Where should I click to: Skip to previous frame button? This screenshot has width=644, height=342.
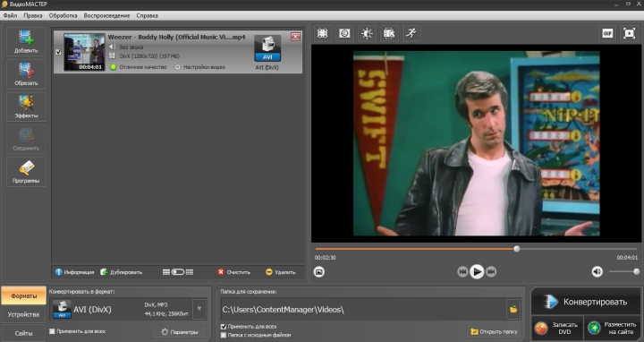click(462, 271)
